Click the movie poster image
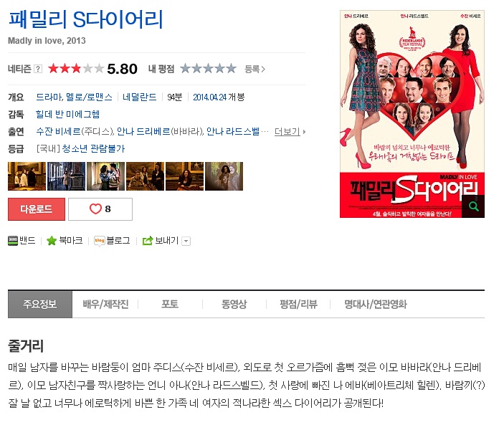The width and height of the screenshot is (504, 430). pos(412,114)
